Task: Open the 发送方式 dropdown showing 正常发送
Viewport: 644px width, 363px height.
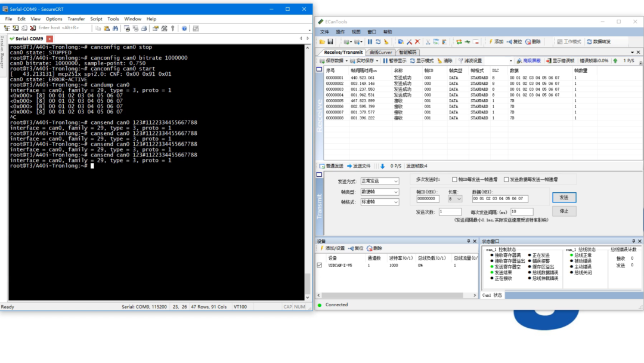Action: 379,181
